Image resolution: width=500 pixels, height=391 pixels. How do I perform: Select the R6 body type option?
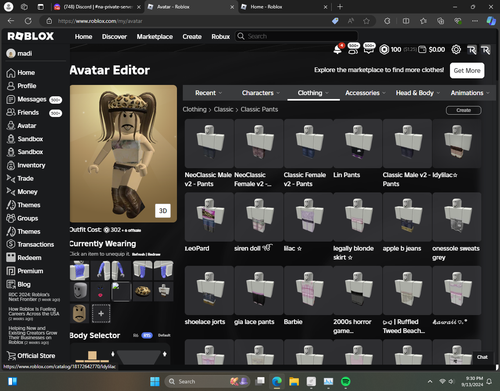(136, 335)
